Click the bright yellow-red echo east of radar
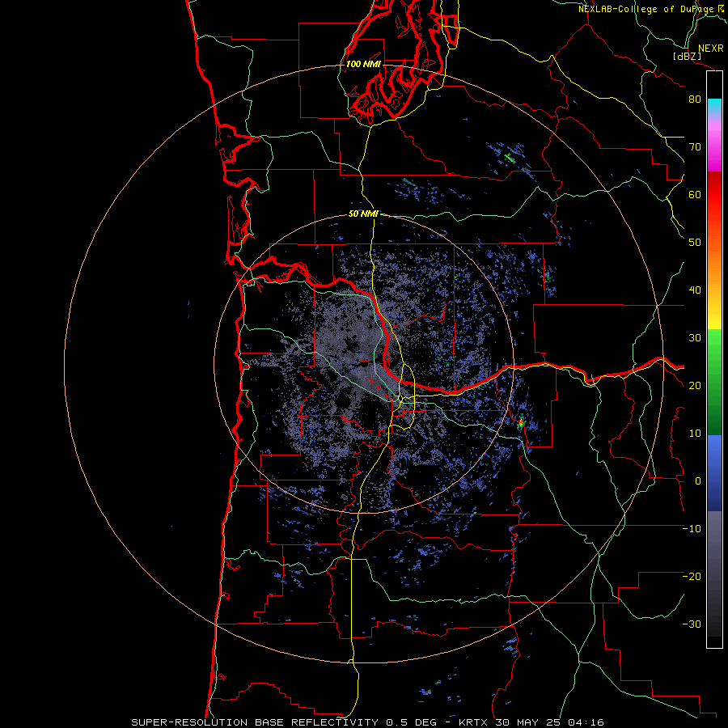Image resolution: width=728 pixels, height=728 pixels. point(520,423)
